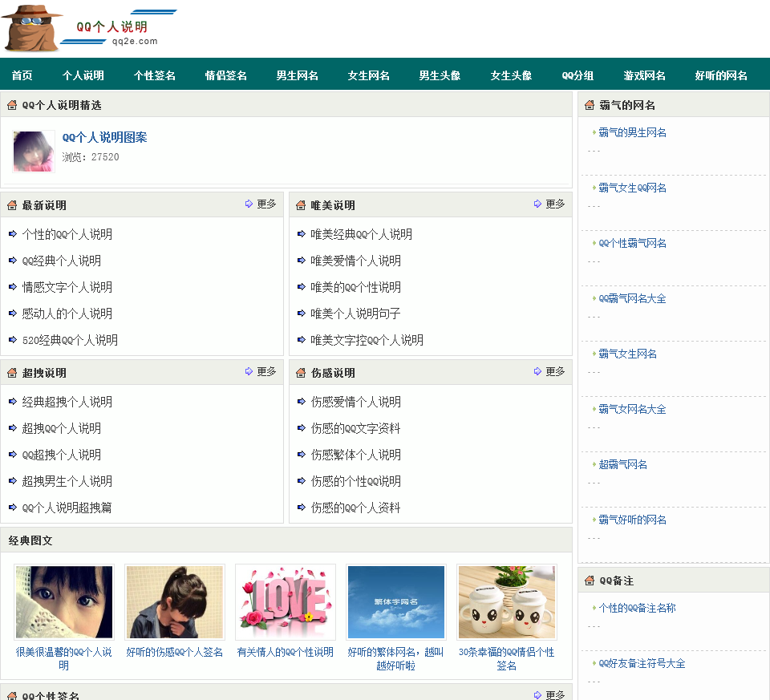The image size is (770, 700).
Task: Click arrow bullet beside 唯美爱情个人说明
Action: [302, 261]
